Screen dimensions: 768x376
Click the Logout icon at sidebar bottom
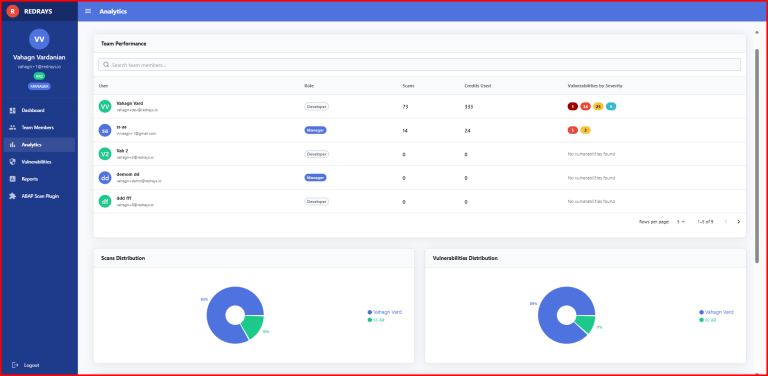point(15,365)
